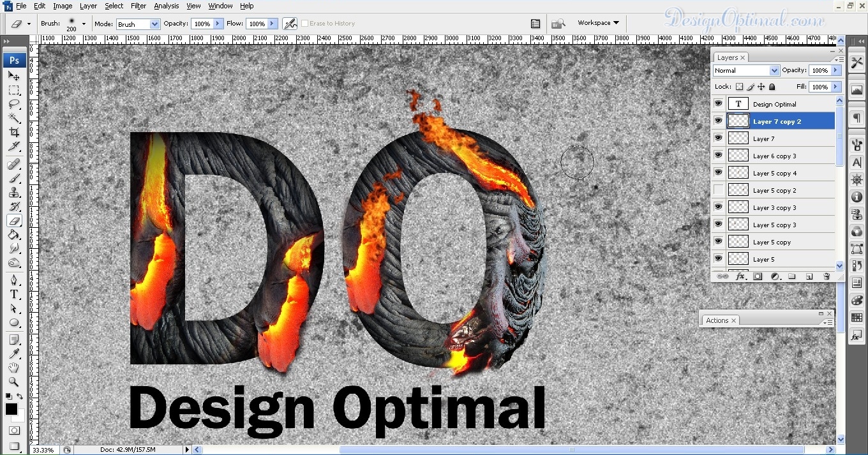The height and width of the screenshot is (455, 868).
Task: Click the Layers Fill percentage field
Action: tap(819, 87)
